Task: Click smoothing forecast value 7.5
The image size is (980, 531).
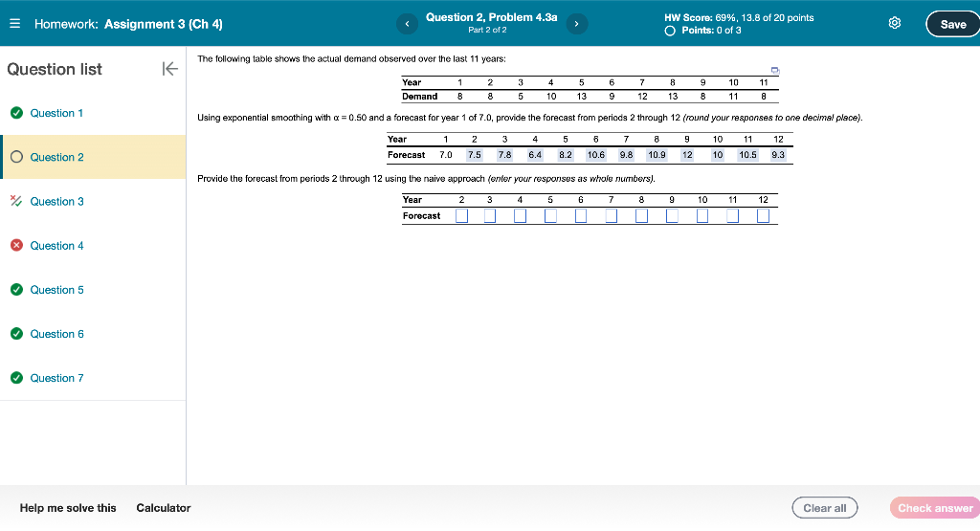Action: point(475,155)
